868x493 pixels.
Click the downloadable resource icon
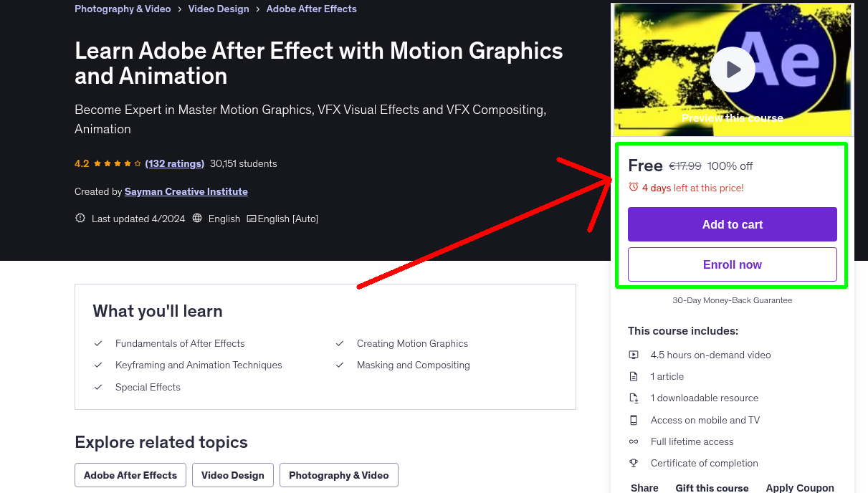pos(634,398)
